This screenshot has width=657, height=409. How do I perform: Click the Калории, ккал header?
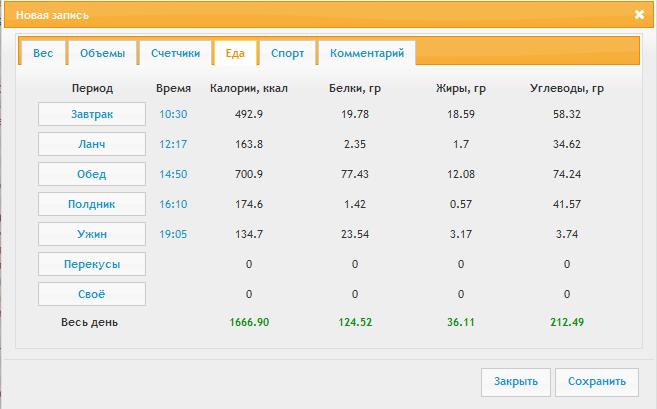tap(249, 88)
